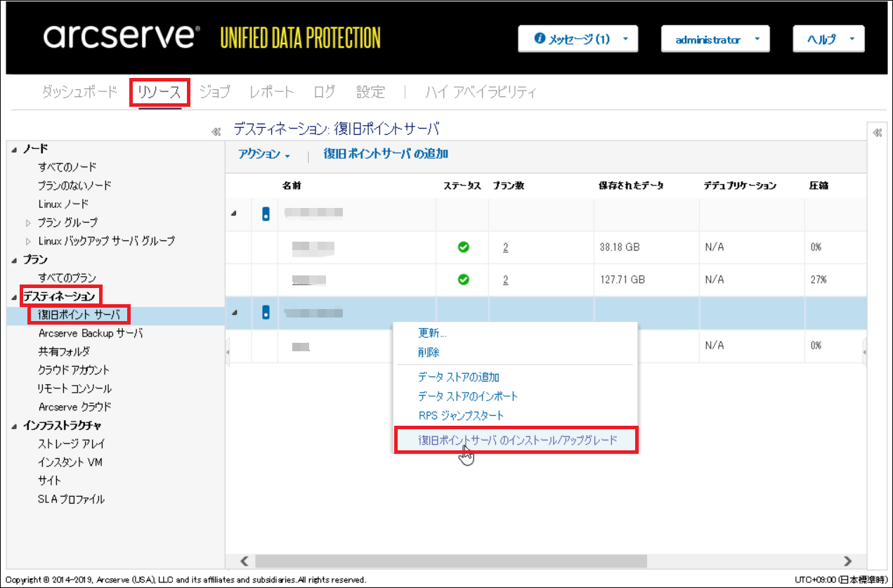
Task: Select インスタント VM in the tree
Action: pyautogui.click(x=70, y=462)
